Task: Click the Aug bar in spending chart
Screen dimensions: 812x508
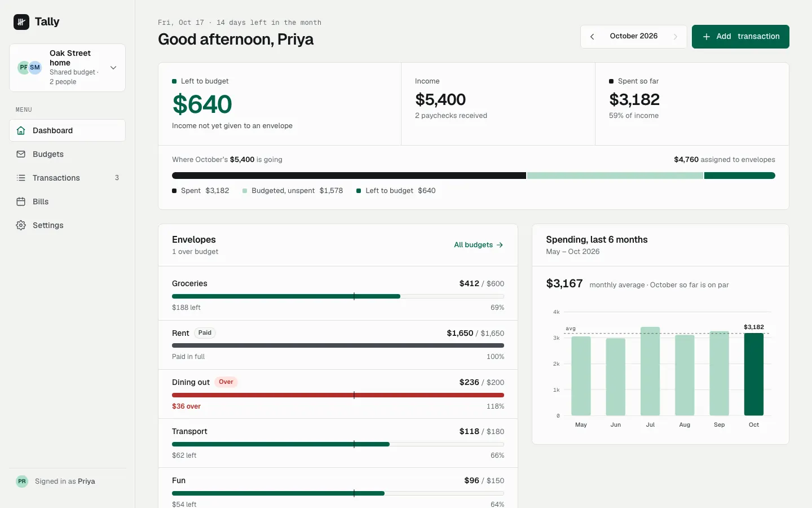Action: [685, 375]
